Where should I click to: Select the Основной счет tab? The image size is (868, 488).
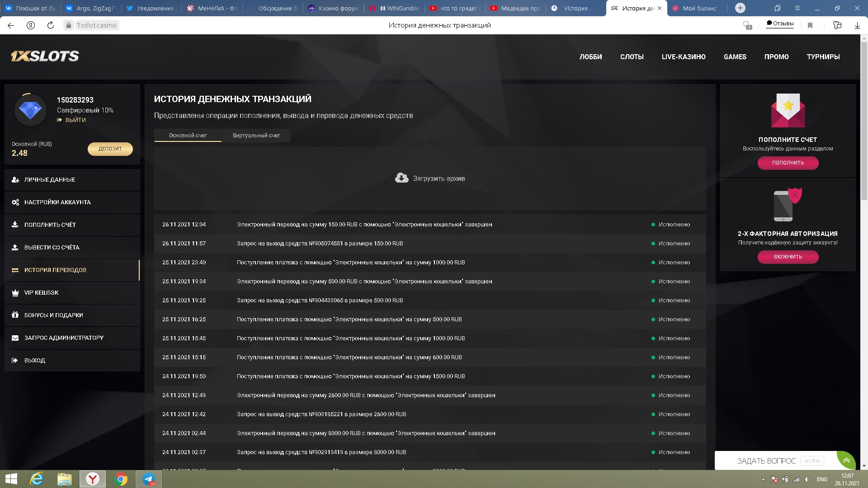(x=188, y=136)
